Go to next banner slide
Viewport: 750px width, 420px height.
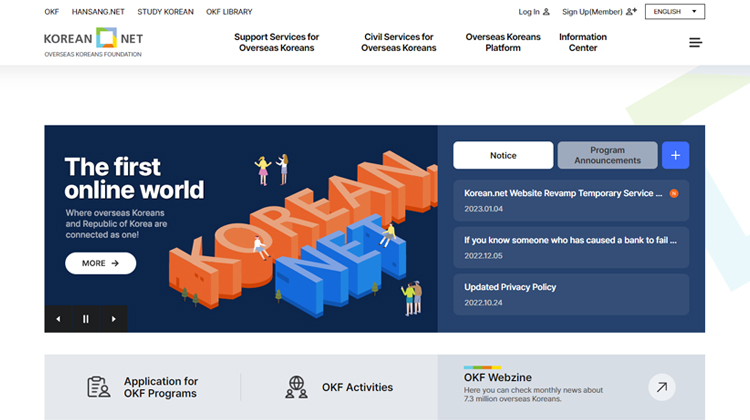pos(113,319)
